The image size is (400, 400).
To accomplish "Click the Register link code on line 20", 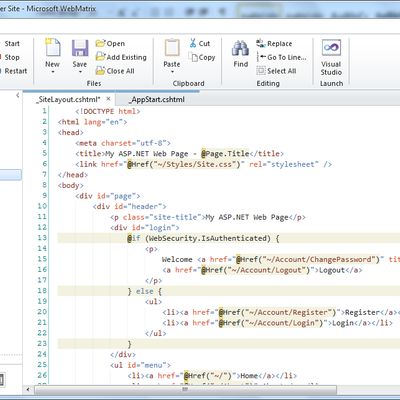I will pyautogui.click(x=281, y=312).
